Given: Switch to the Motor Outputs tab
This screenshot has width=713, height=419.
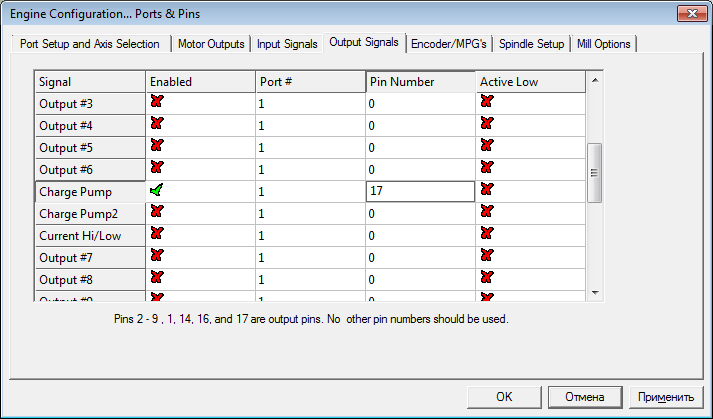Looking at the screenshot, I should coord(211,44).
